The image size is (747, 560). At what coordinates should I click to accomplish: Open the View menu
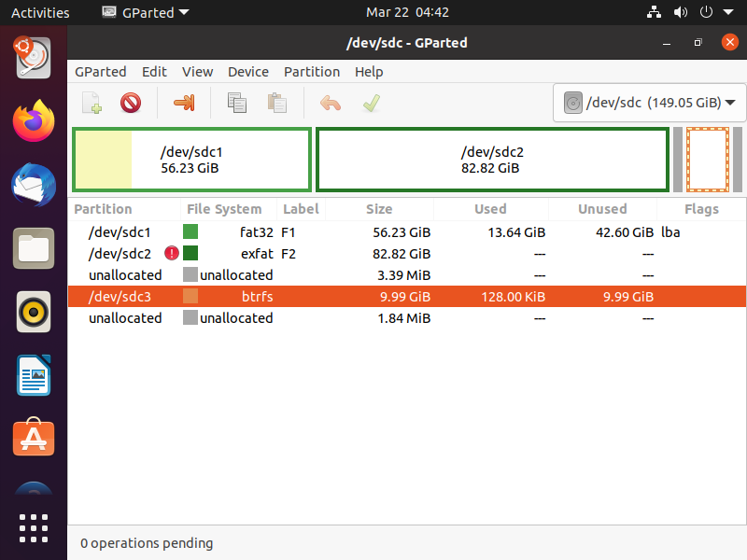click(x=197, y=72)
